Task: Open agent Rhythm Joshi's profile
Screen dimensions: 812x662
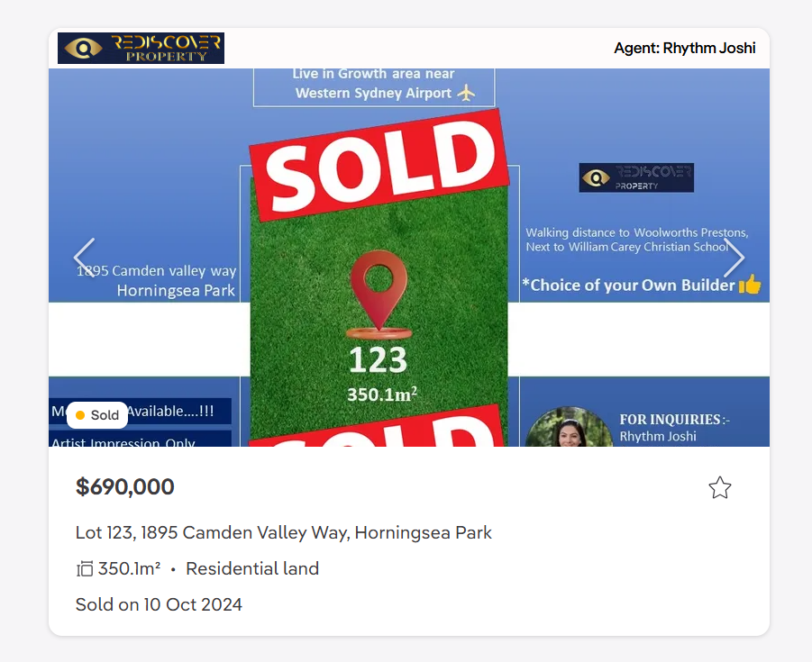Action: (x=685, y=48)
